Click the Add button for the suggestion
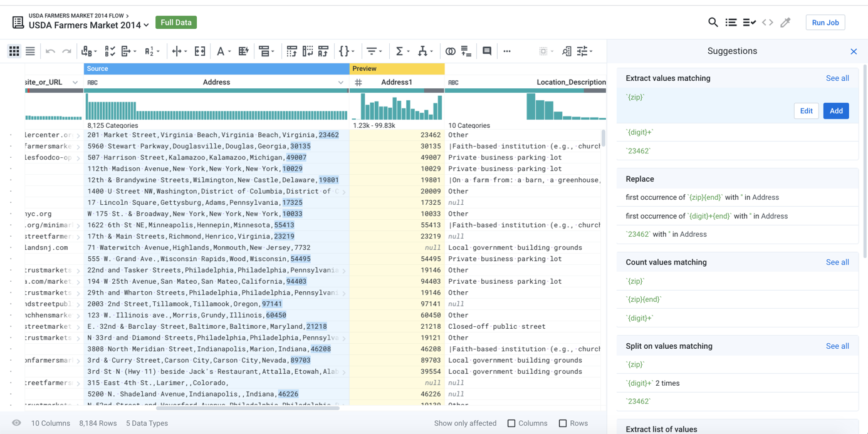The image size is (868, 434). click(835, 111)
